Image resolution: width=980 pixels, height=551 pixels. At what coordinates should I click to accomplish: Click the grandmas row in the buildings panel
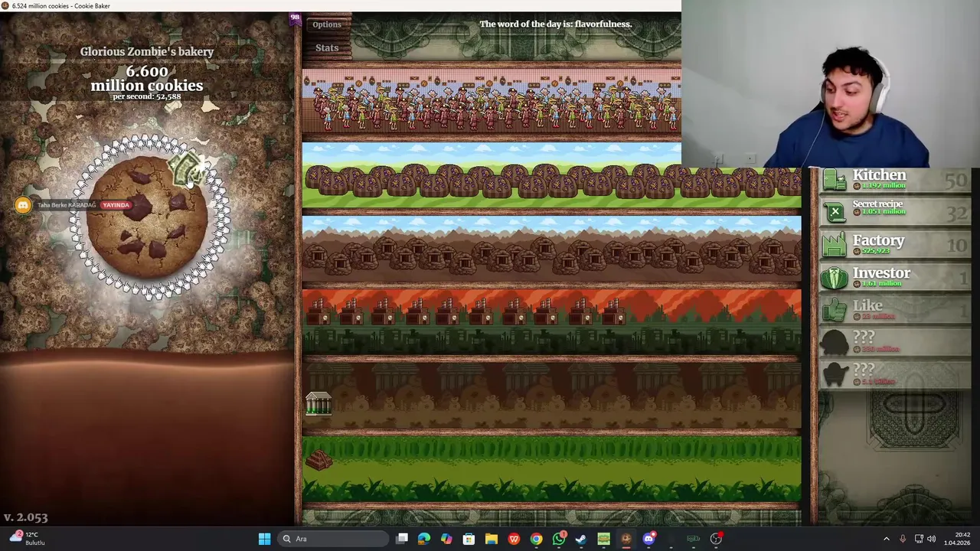pos(492,103)
